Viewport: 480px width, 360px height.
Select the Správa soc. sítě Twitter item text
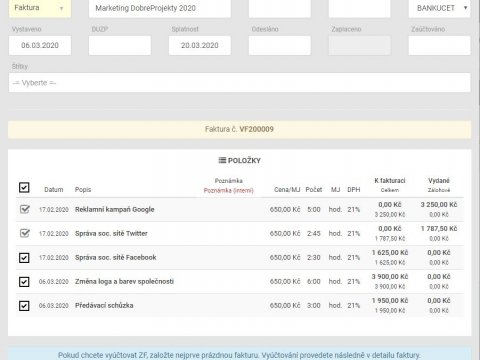click(x=111, y=233)
